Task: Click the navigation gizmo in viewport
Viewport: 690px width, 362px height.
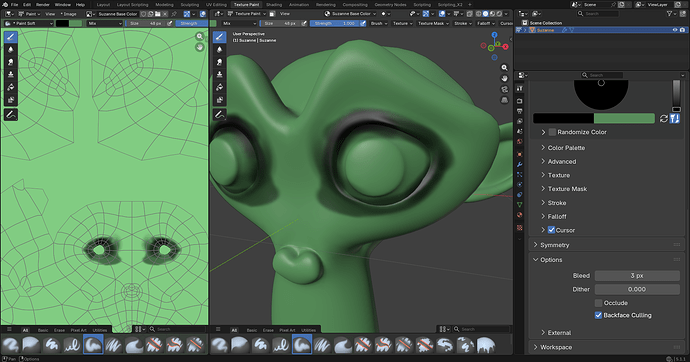Action: point(495,46)
